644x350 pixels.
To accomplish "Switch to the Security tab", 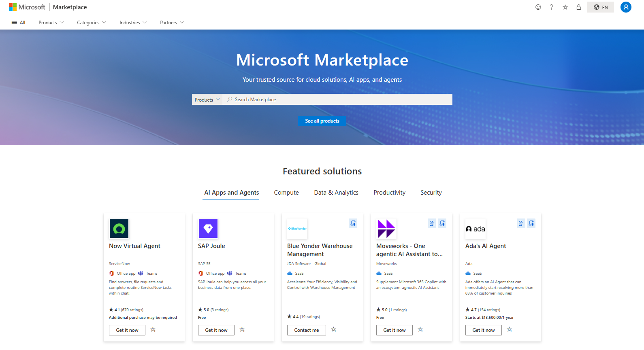I will (x=431, y=193).
